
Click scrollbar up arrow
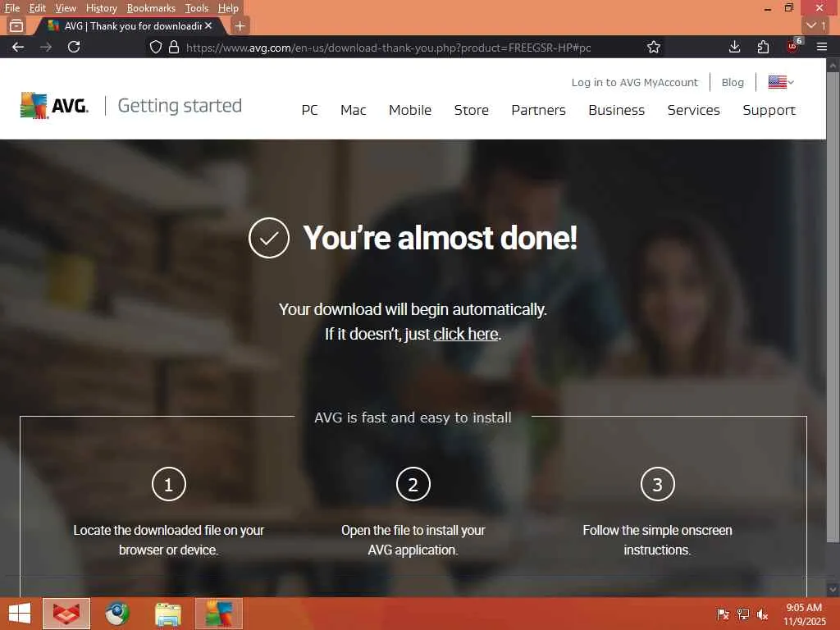point(833,65)
